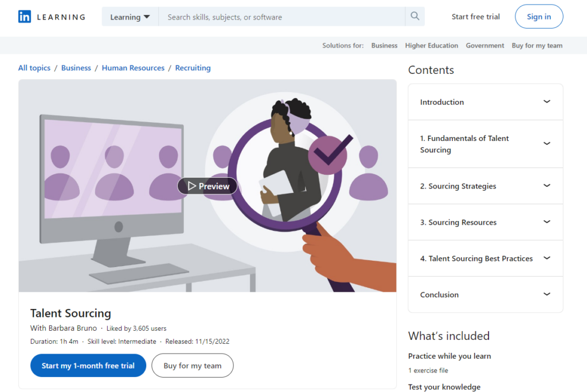
Task: Click 'Liked by 3,605 users' text
Action: click(136, 328)
